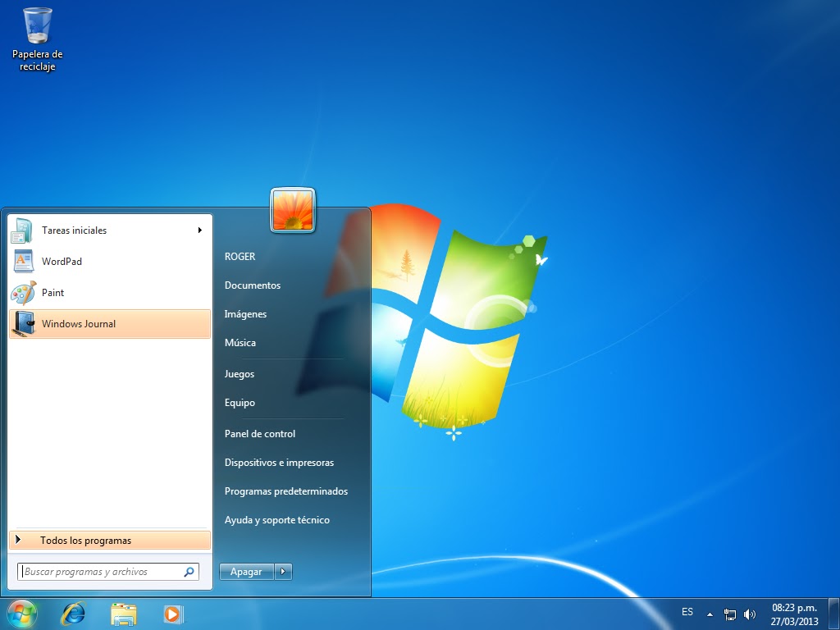Open Equipo

pyautogui.click(x=240, y=403)
